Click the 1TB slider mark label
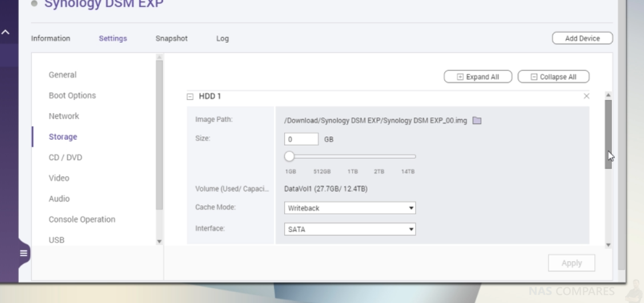644x303 pixels. click(352, 172)
